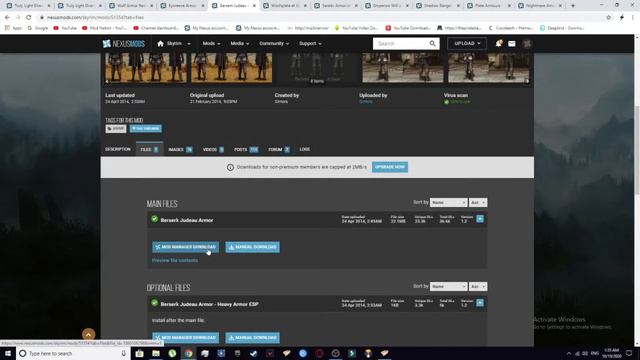Viewport: 640px width, 360px height.
Task: Open Optional Files sort-by Name dropdown
Action: coord(448,287)
